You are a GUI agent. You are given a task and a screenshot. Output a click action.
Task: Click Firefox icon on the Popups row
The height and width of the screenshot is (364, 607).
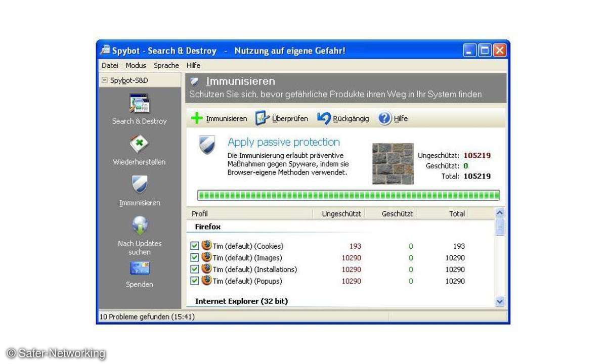[x=206, y=280]
